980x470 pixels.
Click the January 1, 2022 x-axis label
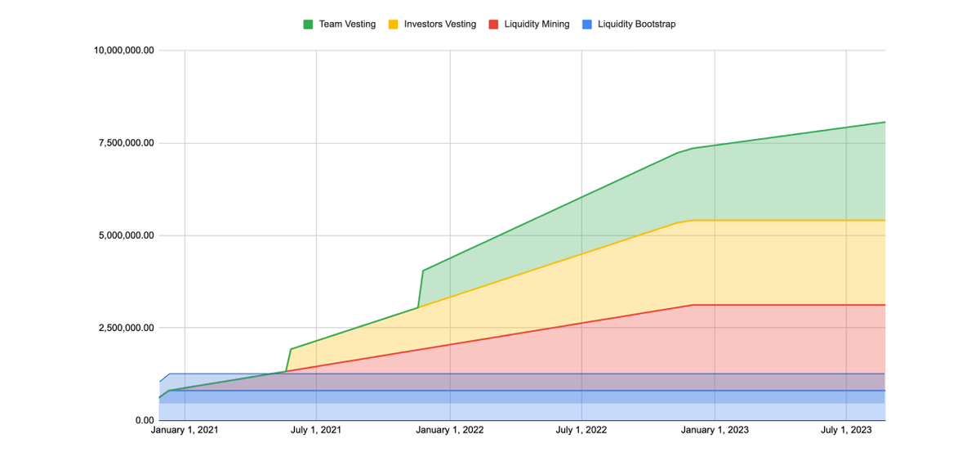(449, 430)
